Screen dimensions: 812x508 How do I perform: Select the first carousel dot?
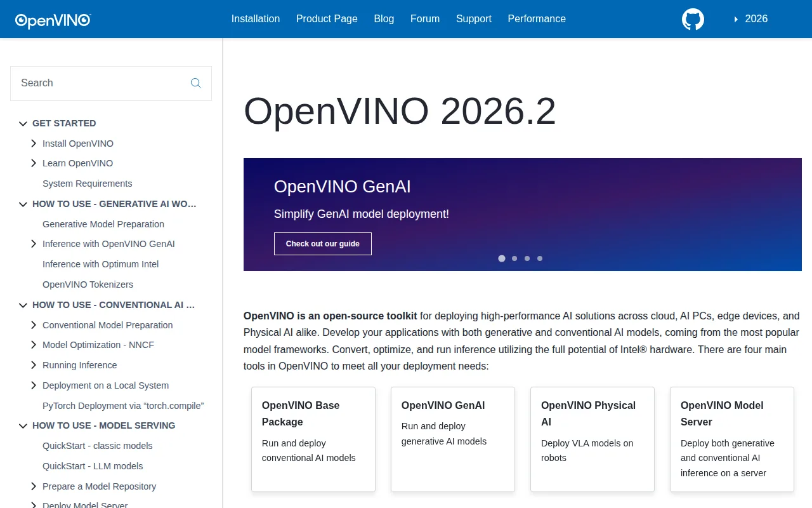tap(502, 258)
